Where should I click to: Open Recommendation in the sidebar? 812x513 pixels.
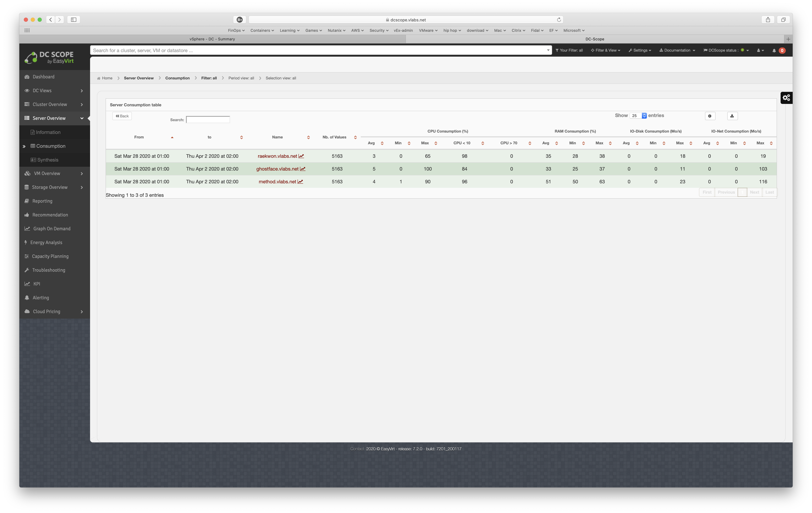click(x=55, y=215)
